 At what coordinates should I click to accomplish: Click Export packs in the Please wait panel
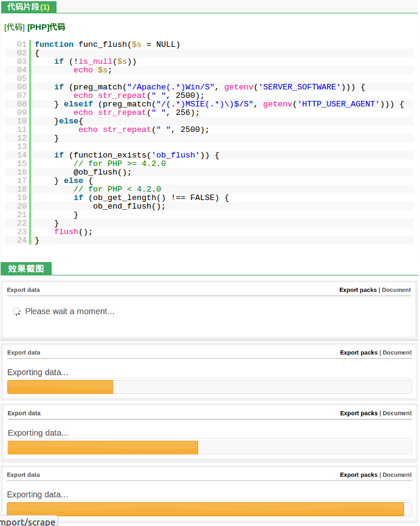pyautogui.click(x=358, y=290)
